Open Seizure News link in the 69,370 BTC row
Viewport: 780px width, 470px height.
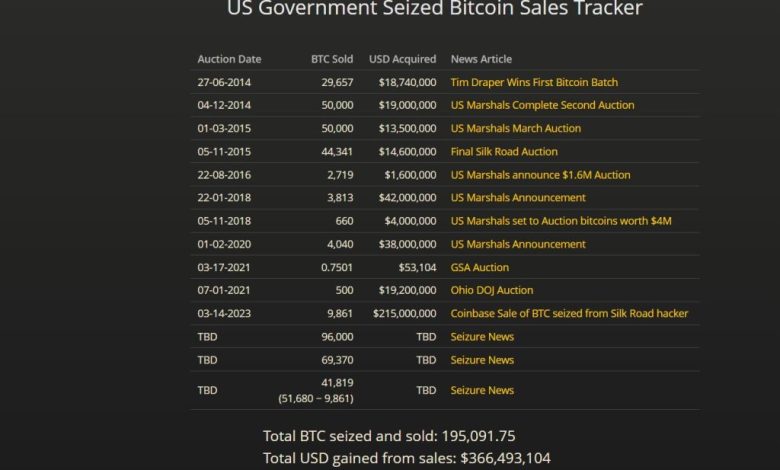click(482, 360)
